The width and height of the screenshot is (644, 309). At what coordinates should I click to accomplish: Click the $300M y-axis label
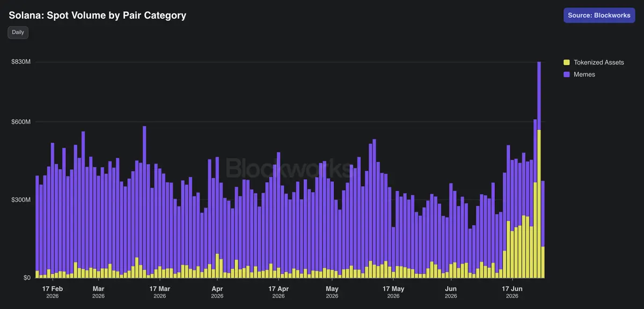[20, 200]
